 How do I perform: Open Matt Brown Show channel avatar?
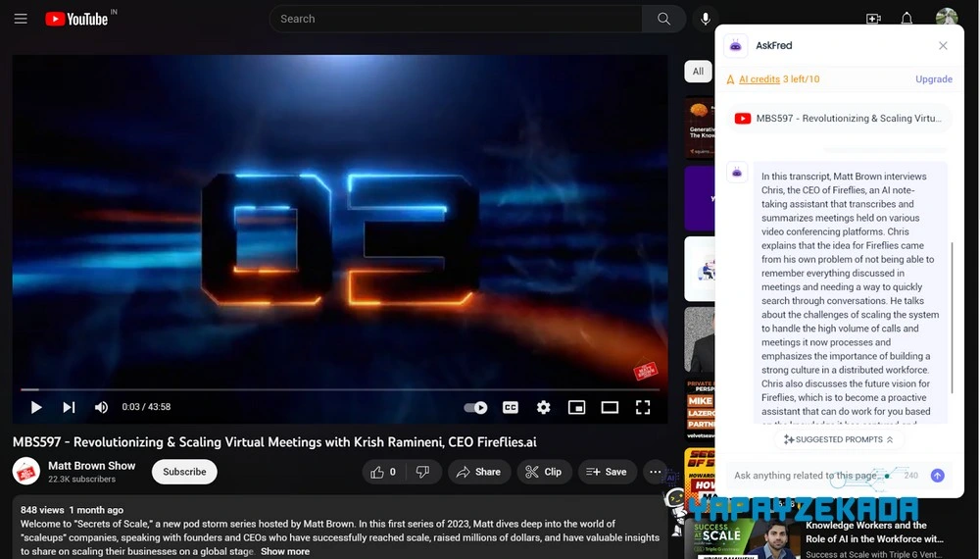(26, 472)
